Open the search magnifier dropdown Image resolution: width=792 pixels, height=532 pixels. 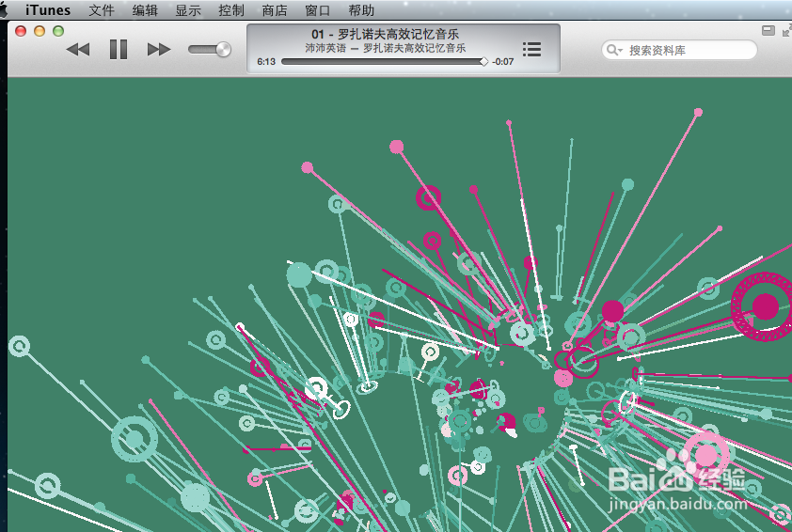click(614, 50)
